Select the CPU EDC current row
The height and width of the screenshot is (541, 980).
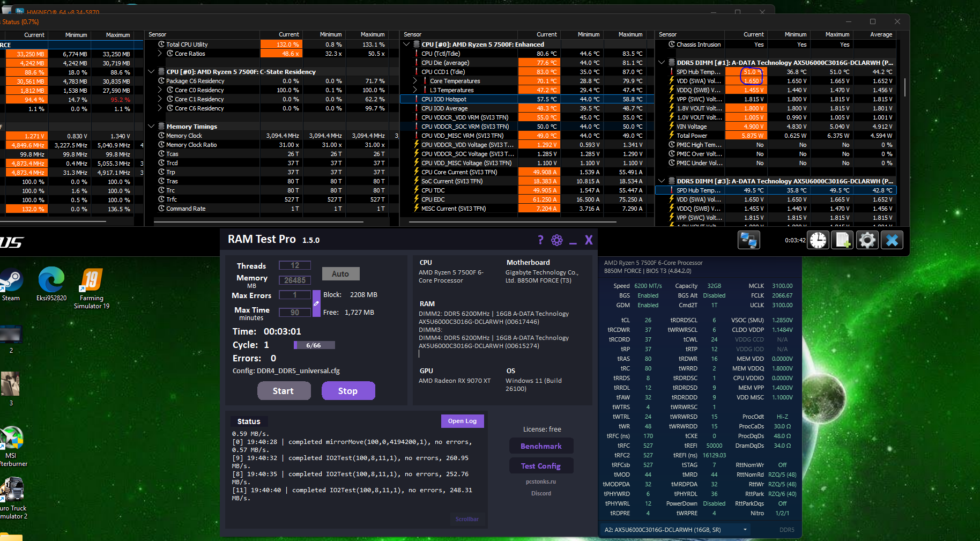click(527, 199)
